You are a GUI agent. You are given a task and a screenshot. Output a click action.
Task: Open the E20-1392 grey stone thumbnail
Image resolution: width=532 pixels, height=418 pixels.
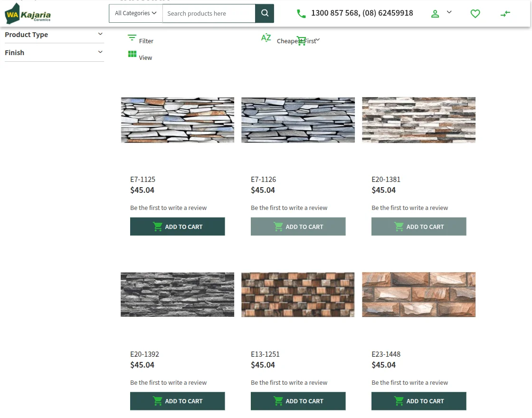pos(177,294)
